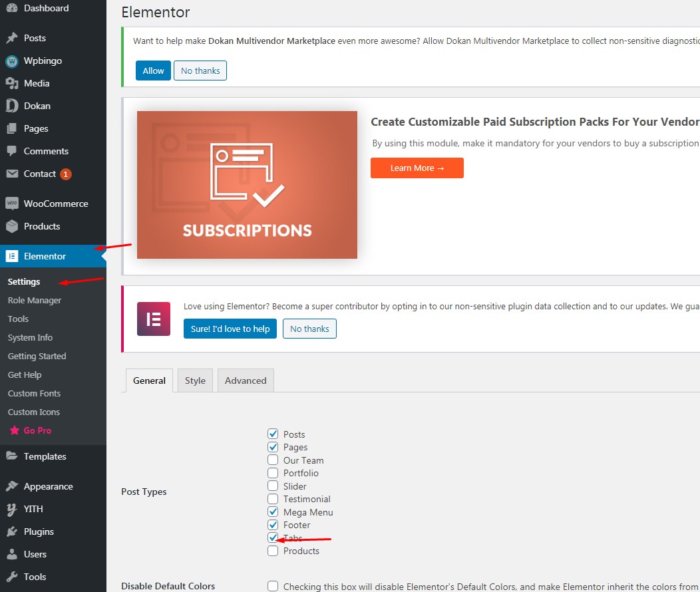
Task: Open Appearance via paintbrush icon
Action: pos(12,486)
